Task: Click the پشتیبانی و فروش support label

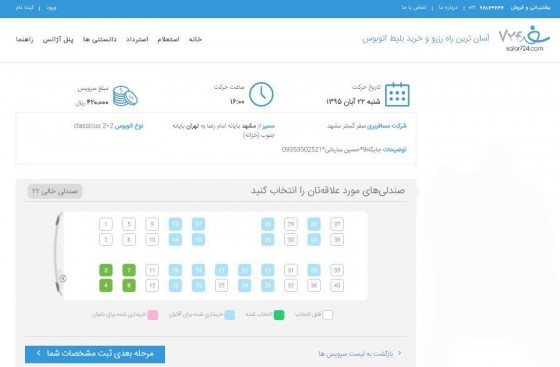Action: tap(530, 7)
